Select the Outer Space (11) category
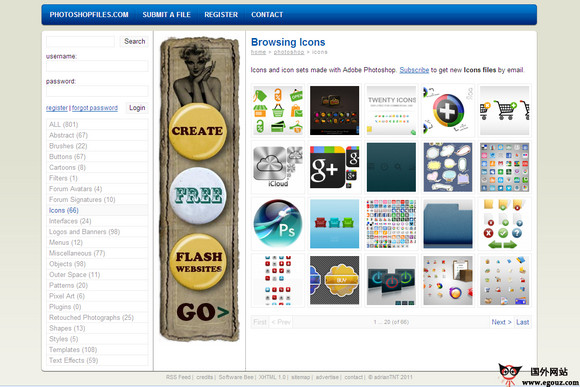Image resolution: width=580 pixels, height=387 pixels. click(97, 275)
